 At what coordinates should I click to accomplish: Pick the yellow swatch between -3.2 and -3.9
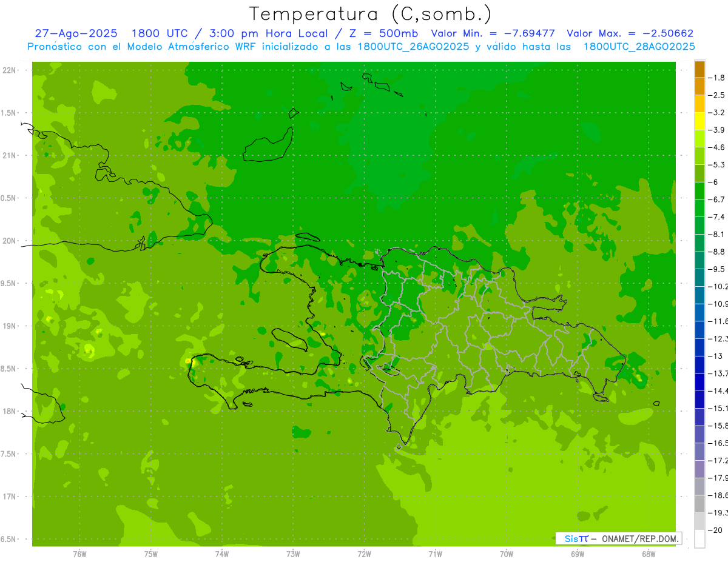[x=699, y=121]
